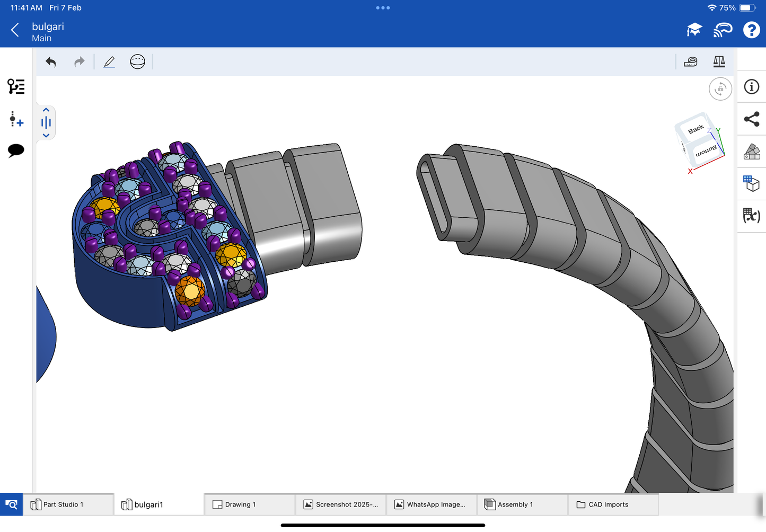Viewport: 766px width, 532px height.
Task: Tap the undo arrow in toolbar
Action: [51, 62]
